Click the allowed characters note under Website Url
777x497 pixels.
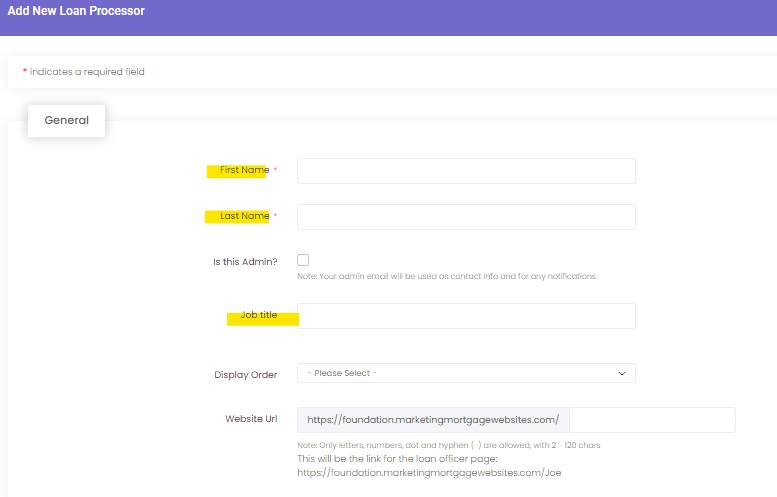(448, 445)
